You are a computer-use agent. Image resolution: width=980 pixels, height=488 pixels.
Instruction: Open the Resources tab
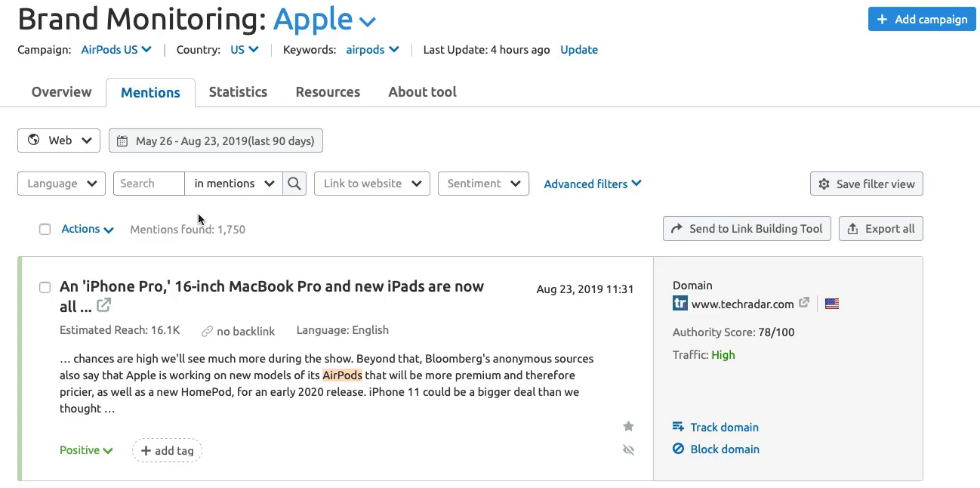[x=328, y=92]
